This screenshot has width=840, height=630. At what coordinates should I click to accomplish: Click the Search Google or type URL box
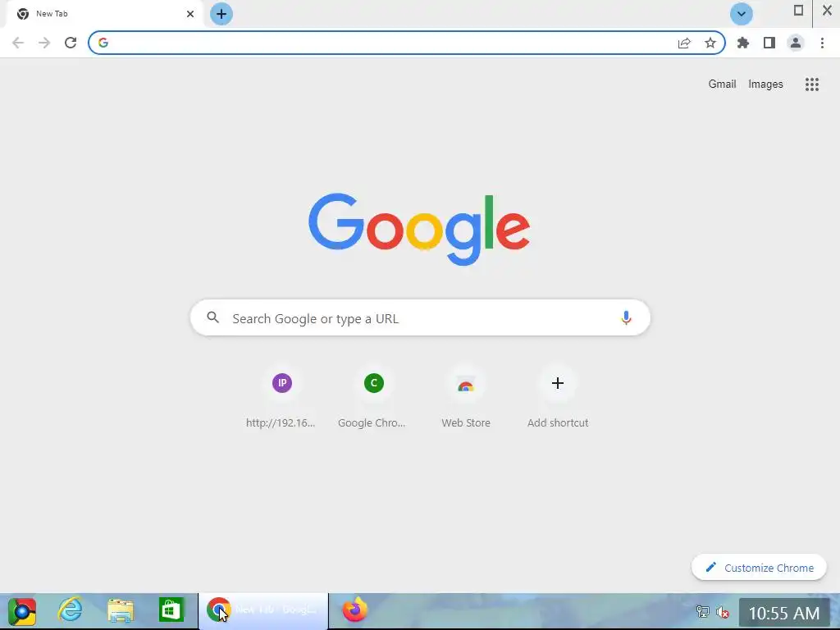[420, 318]
